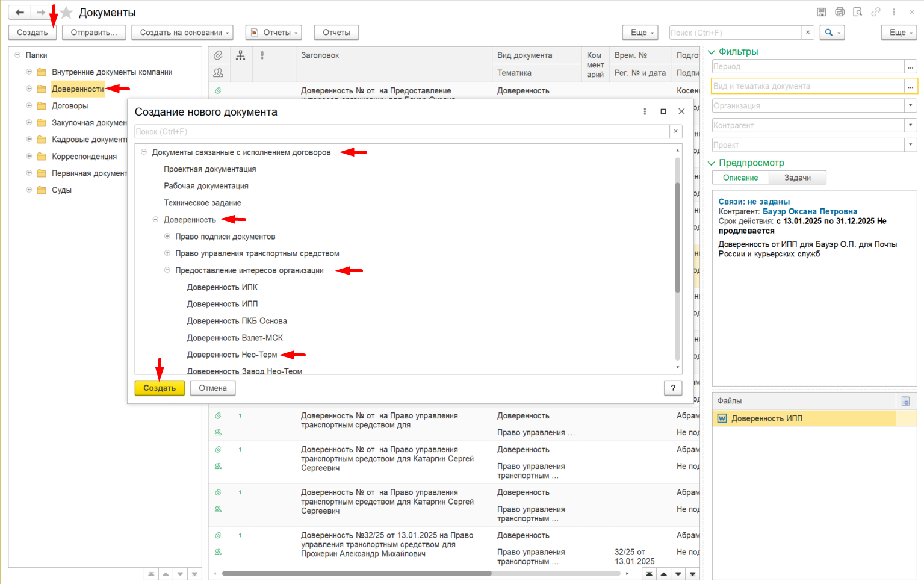Click the exclamation mark column header
The image size is (924, 584).
[x=262, y=55]
